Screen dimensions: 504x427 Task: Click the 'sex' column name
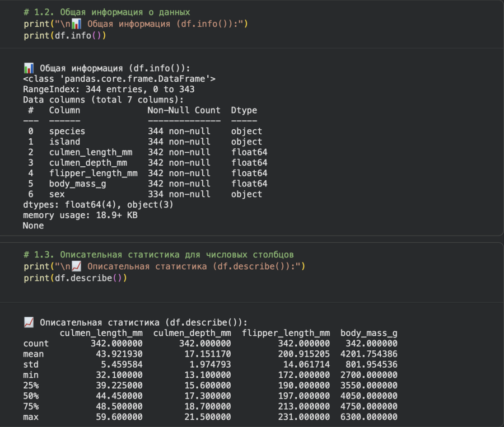(57, 194)
